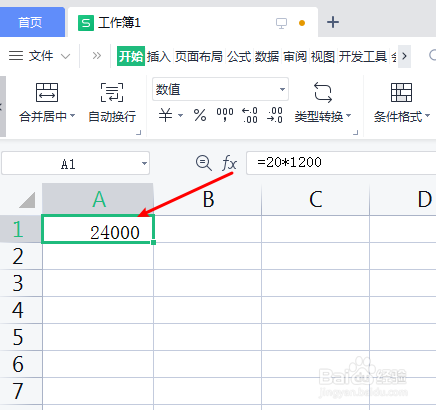
Task: Click the hamburger menu icon beside 文件
Action: 16,55
